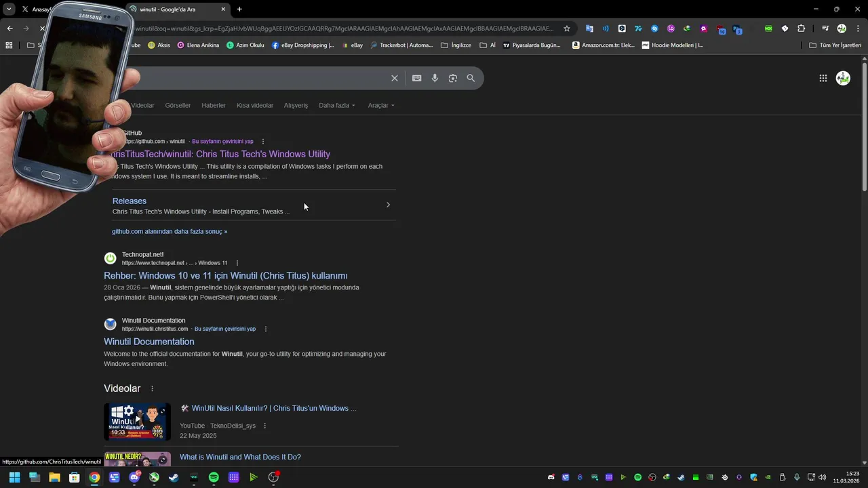The height and width of the screenshot is (488, 868).
Task: Open Tüm Yer İşaretleri bookmarks folder
Action: (835, 45)
